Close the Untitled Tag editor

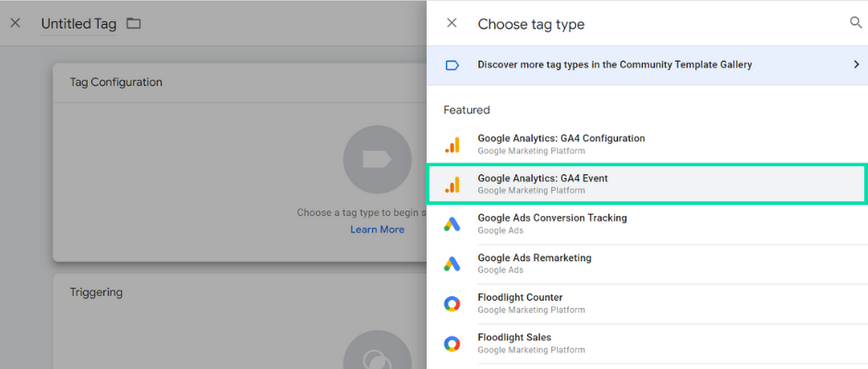pos(16,23)
